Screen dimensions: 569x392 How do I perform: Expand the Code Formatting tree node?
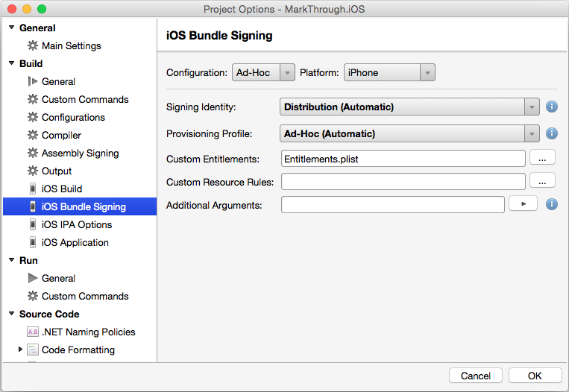tap(20, 350)
